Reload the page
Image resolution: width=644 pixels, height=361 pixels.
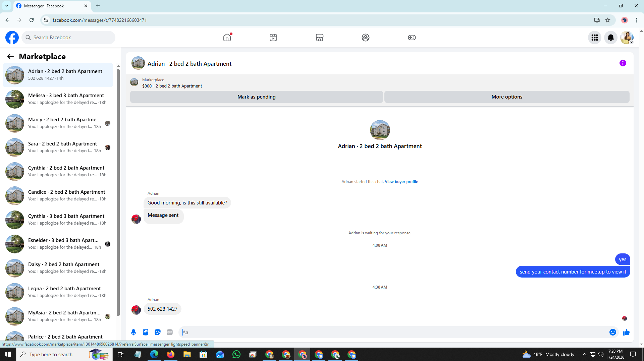point(32,20)
